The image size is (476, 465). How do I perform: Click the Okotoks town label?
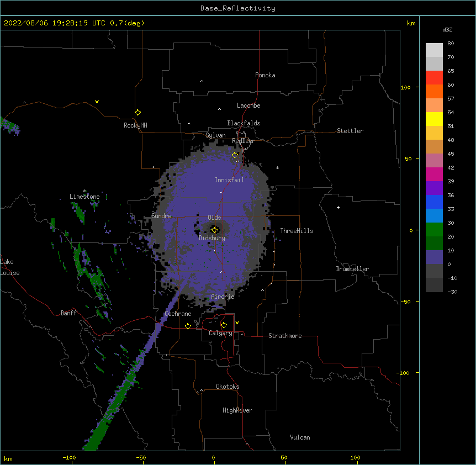tap(228, 387)
